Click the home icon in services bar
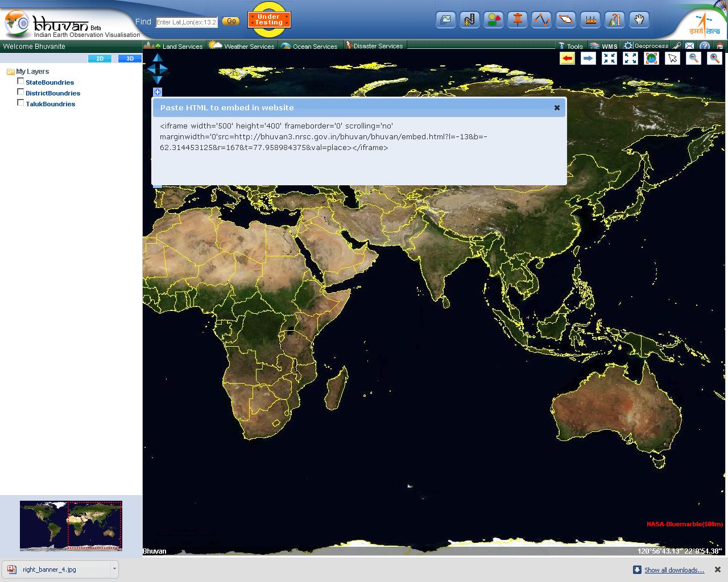 coord(720,46)
